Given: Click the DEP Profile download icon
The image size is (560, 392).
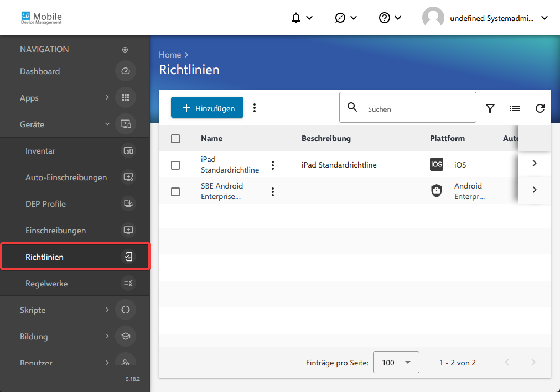Looking at the screenshot, I should point(128,203).
